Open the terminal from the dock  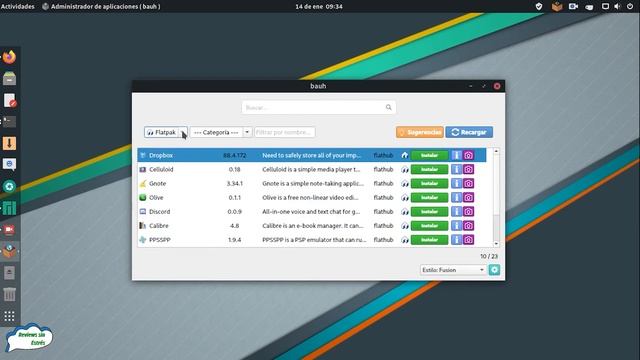click(x=9, y=122)
